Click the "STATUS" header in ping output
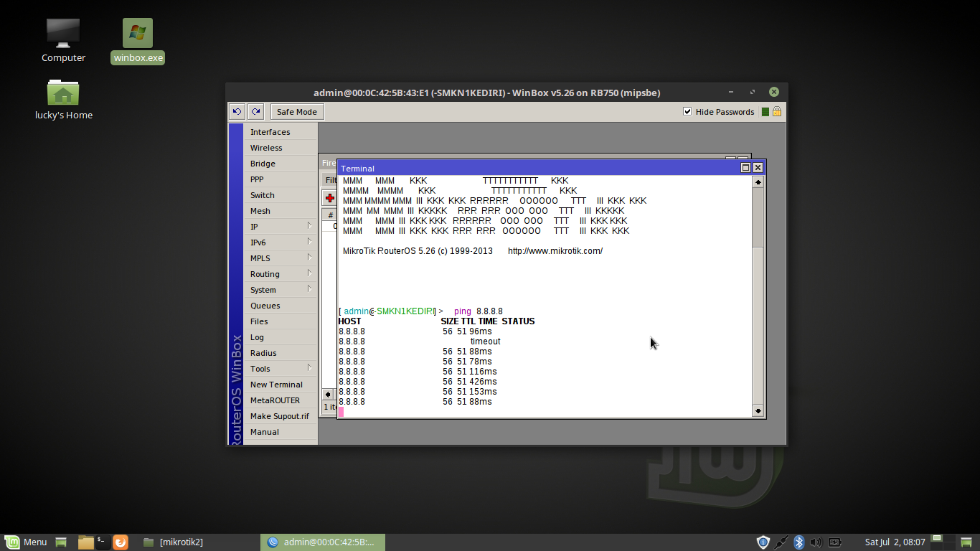Screen dimensions: 980x551 pos(519,321)
